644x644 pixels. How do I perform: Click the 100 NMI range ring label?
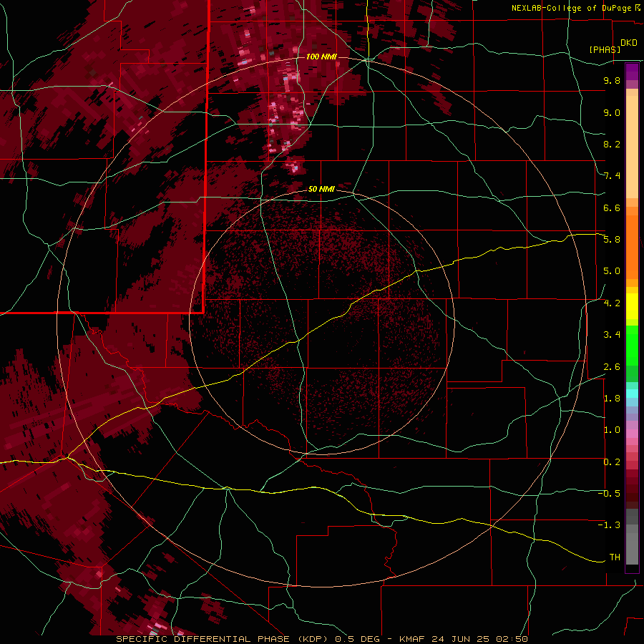[x=321, y=57]
